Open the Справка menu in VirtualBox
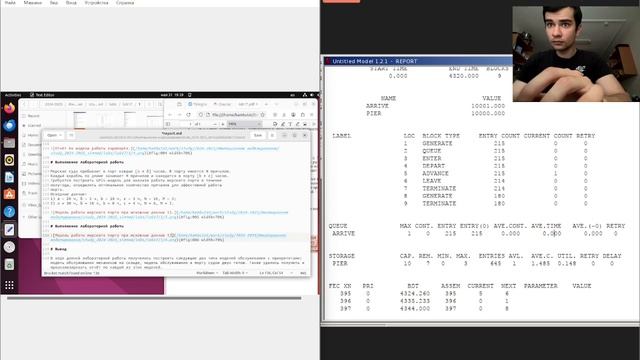The image size is (640, 360). (125, 2)
